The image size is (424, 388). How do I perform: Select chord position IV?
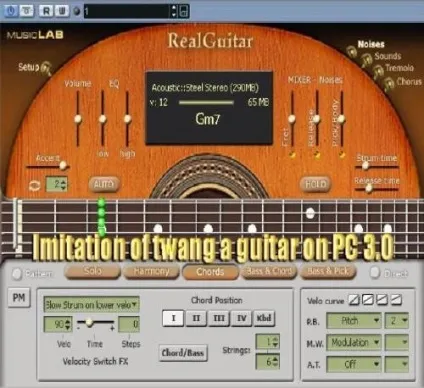[242, 318]
